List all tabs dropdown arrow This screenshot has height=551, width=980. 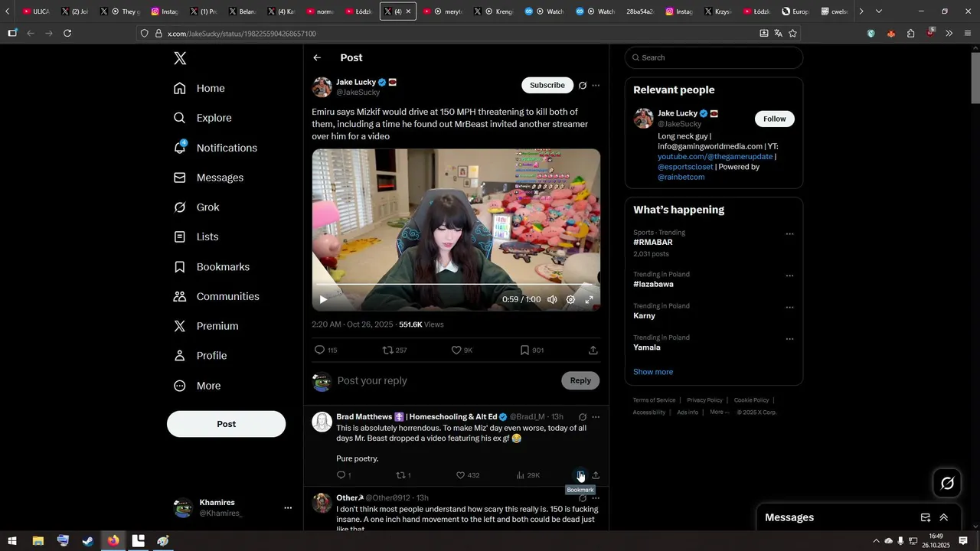[x=878, y=11]
